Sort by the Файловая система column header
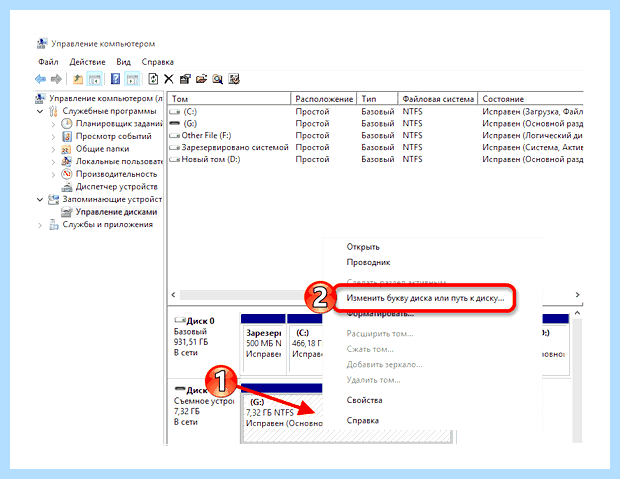The image size is (620, 479). (438, 99)
